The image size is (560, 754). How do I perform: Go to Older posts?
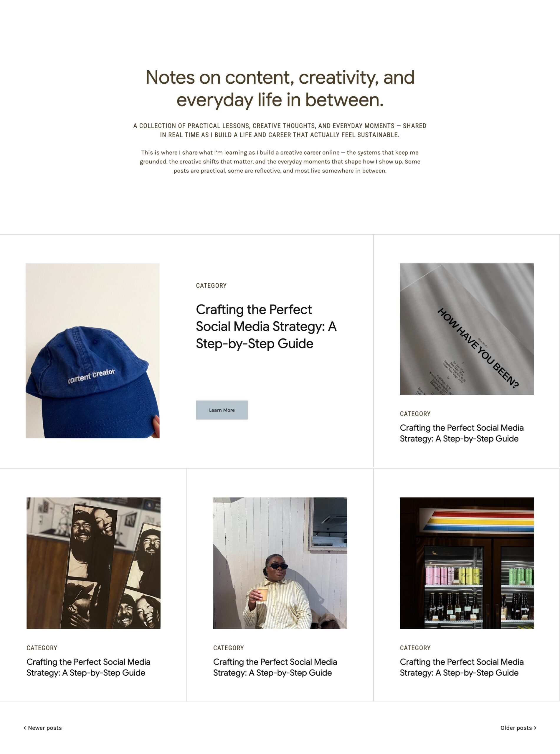tap(518, 727)
